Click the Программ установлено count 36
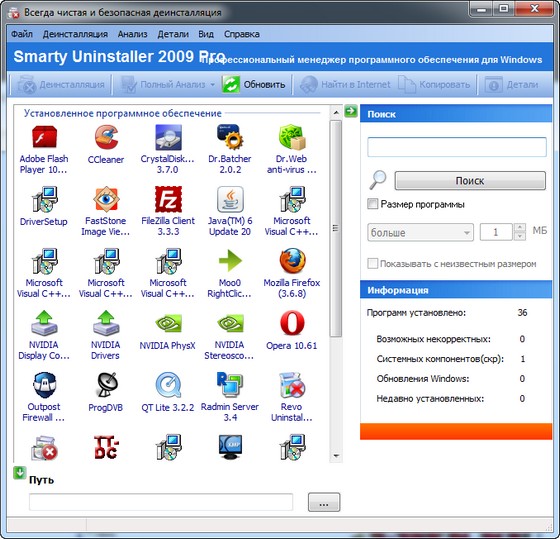Image resolution: width=560 pixels, height=539 pixels. click(x=522, y=313)
